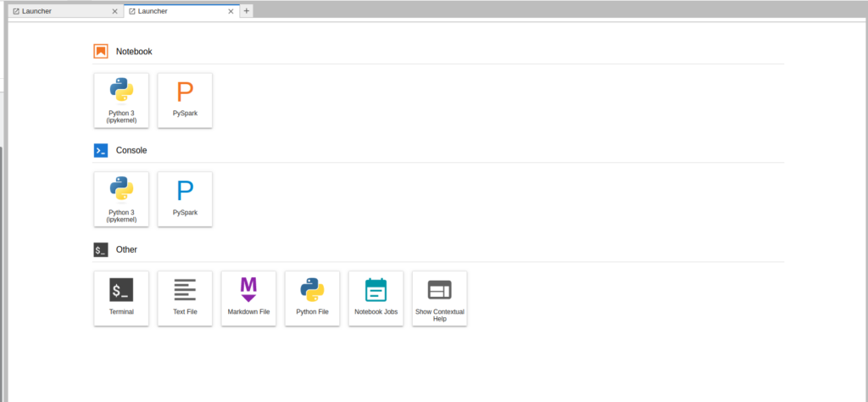Click the blue Console section prompt icon
This screenshot has width=868, height=402.
pyautogui.click(x=101, y=150)
